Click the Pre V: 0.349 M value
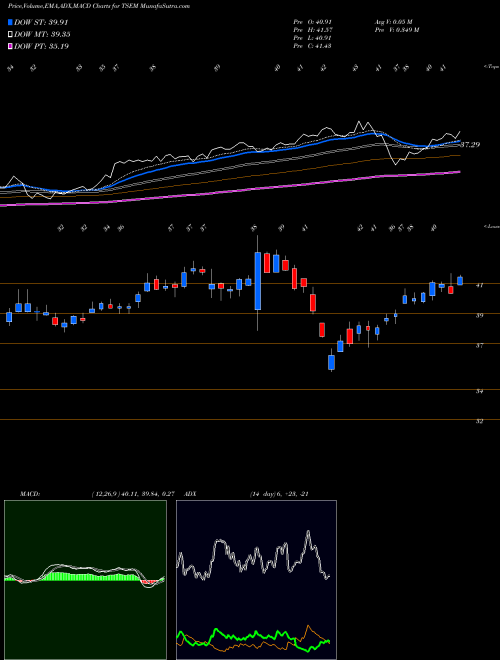The image size is (500, 660). coord(398,30)
